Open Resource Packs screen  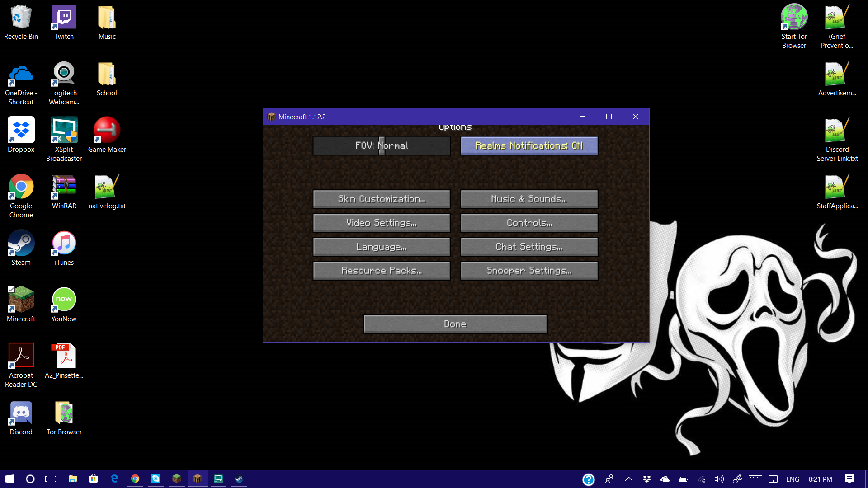pos(382,271)
